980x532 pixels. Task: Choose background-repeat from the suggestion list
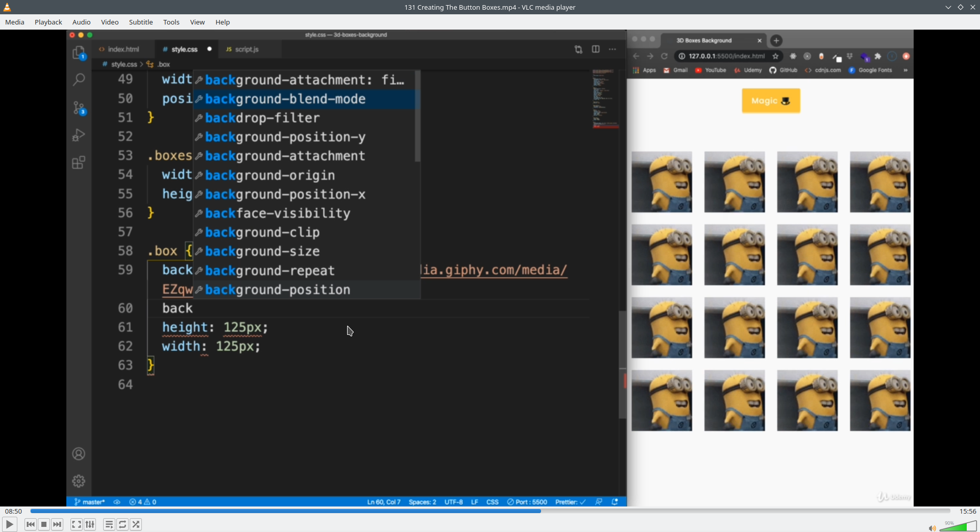coord(306,271)
